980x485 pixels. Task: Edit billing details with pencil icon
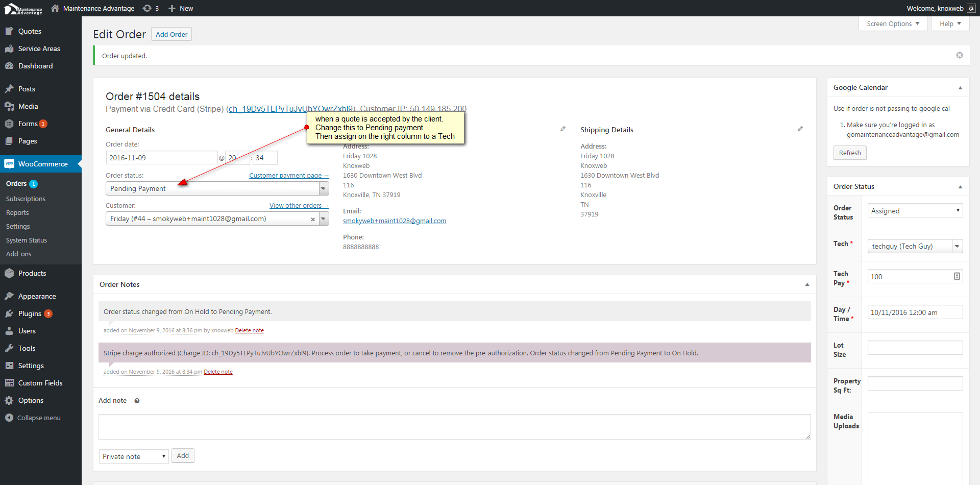563,129
